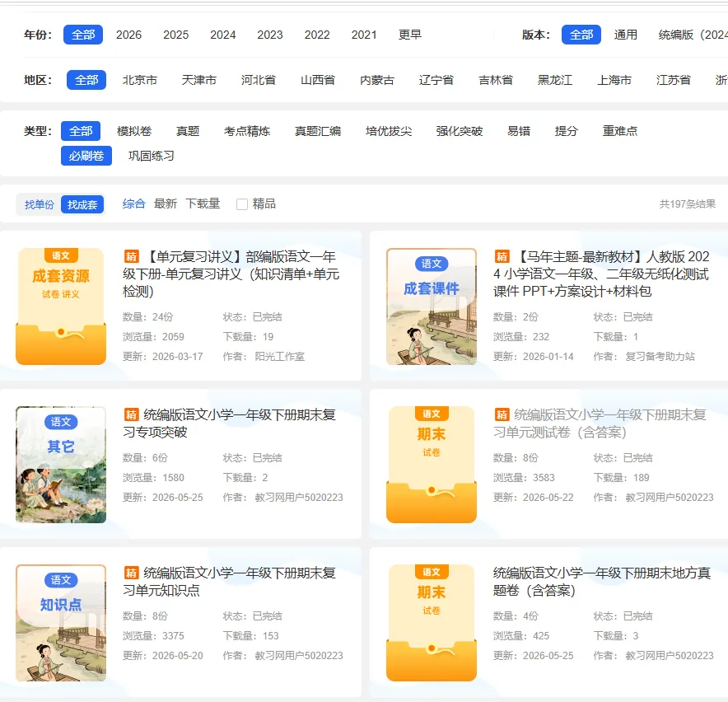Open the 成套课件 cover thumbnail
The width and height of the screenshot is (728, 702).
pos(432,307)
